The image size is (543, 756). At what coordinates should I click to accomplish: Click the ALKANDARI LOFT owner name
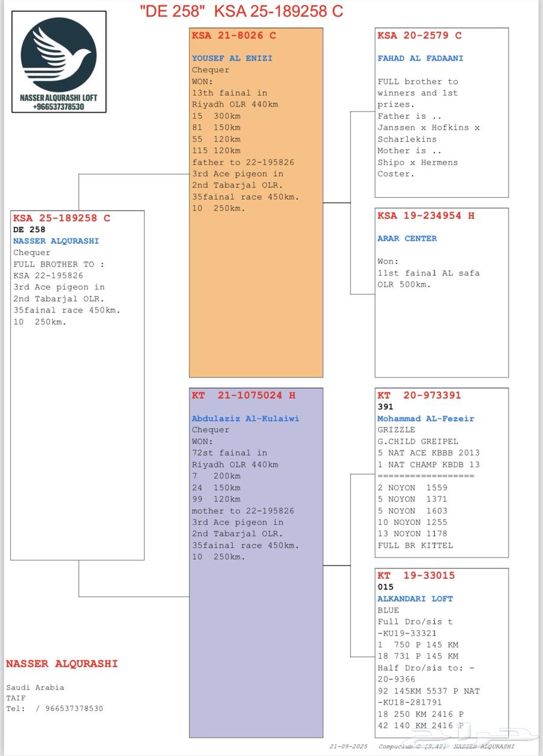point(414,599)
